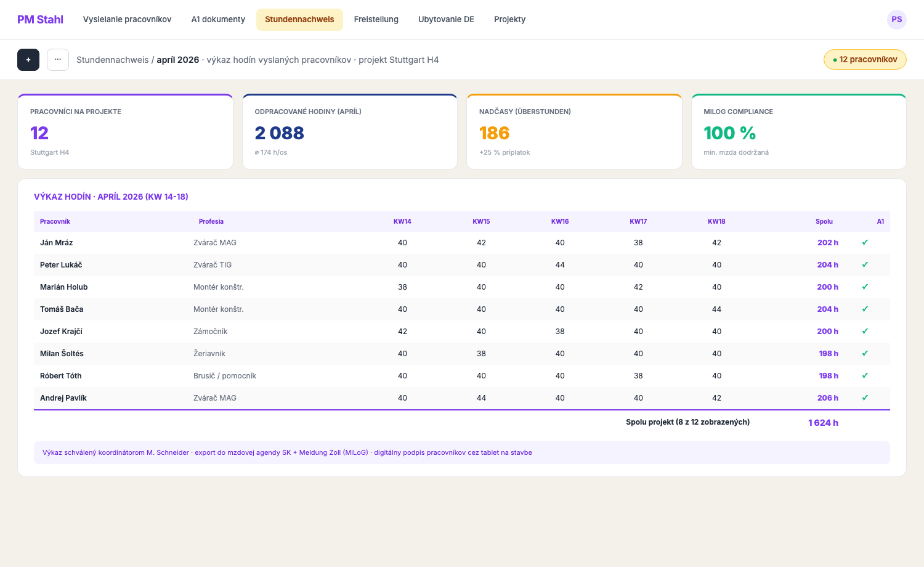The height and width of the screenshot is (567, 924).
Task: Switch to the Vysielanie pracovníkov tab
Action: coord(128,20)
